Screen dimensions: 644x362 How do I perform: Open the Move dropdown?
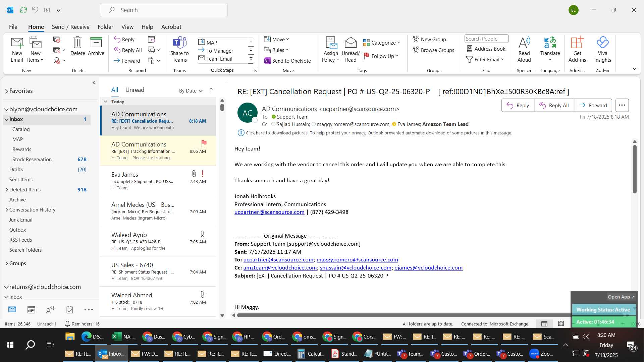[x=276, y=39]
